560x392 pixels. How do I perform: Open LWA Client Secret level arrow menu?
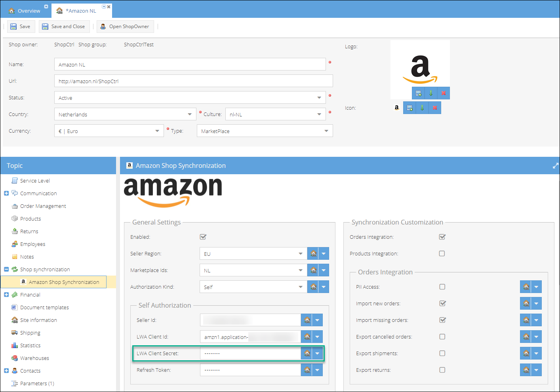click(317, 353)
